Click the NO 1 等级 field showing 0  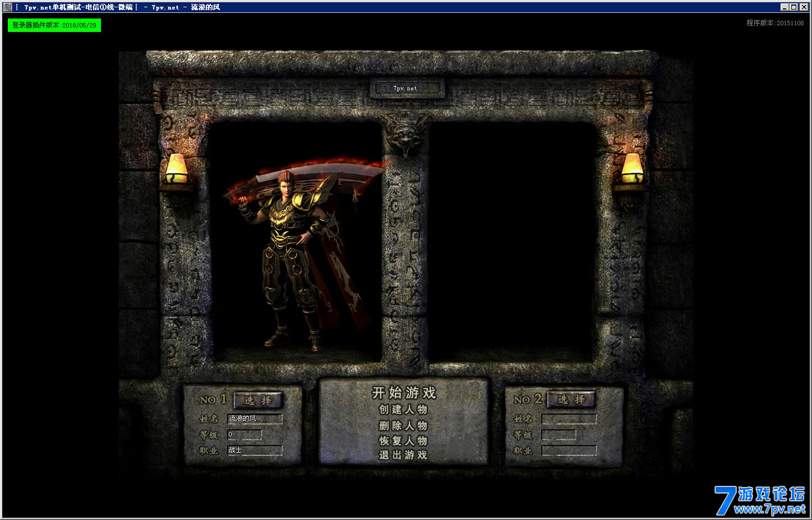pos(244,434)
